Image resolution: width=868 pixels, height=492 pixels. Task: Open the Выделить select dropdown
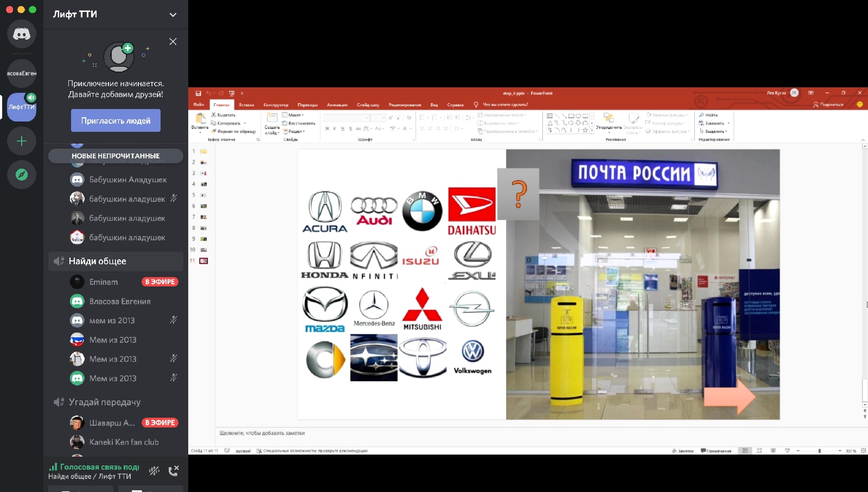713,131
